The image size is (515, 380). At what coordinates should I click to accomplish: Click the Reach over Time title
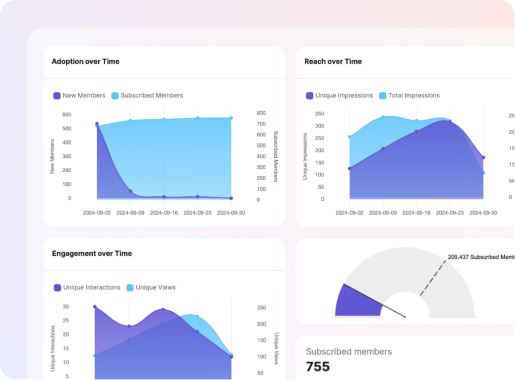(333, 61)
